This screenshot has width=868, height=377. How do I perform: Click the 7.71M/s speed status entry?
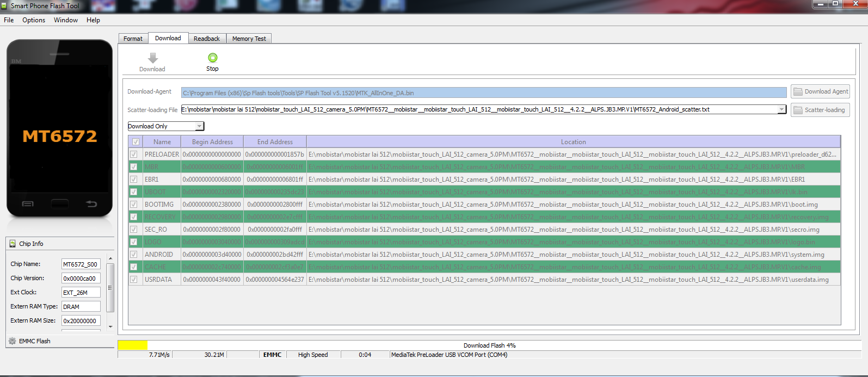pos(145,355)
